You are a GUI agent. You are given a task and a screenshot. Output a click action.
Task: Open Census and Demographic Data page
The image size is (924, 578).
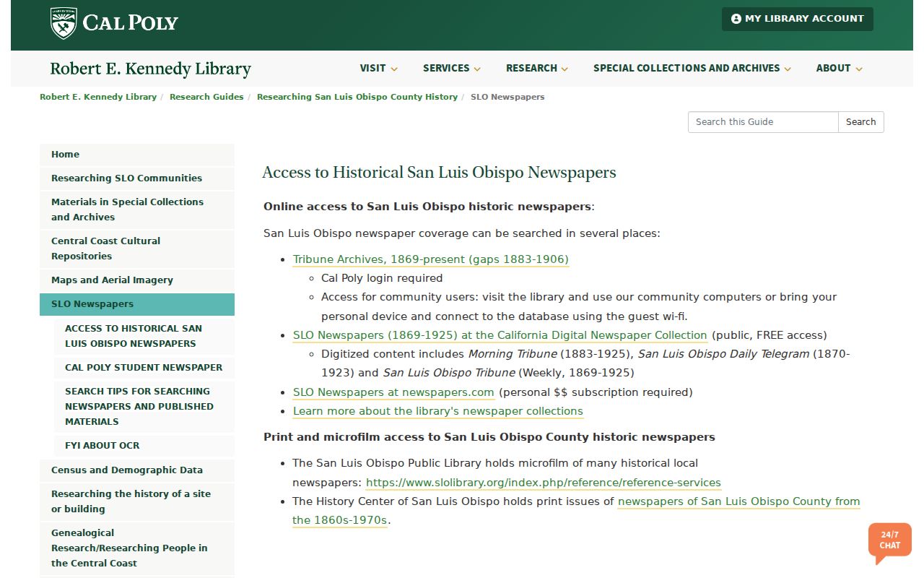[137, 470]
